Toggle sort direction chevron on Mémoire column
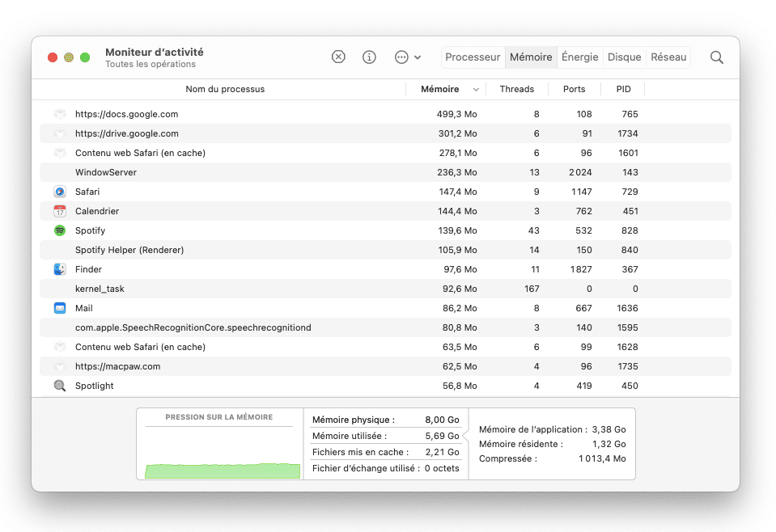 coord(476,90)
